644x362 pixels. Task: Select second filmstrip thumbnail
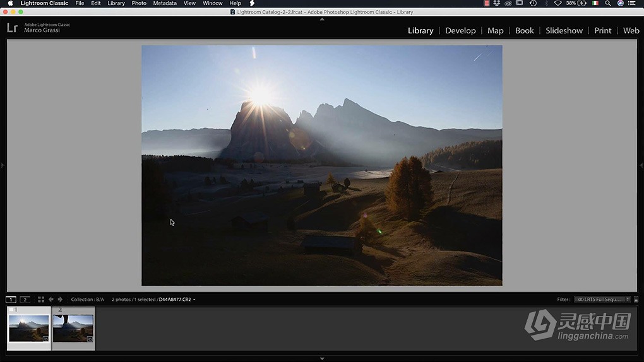[x=73, y=329]
